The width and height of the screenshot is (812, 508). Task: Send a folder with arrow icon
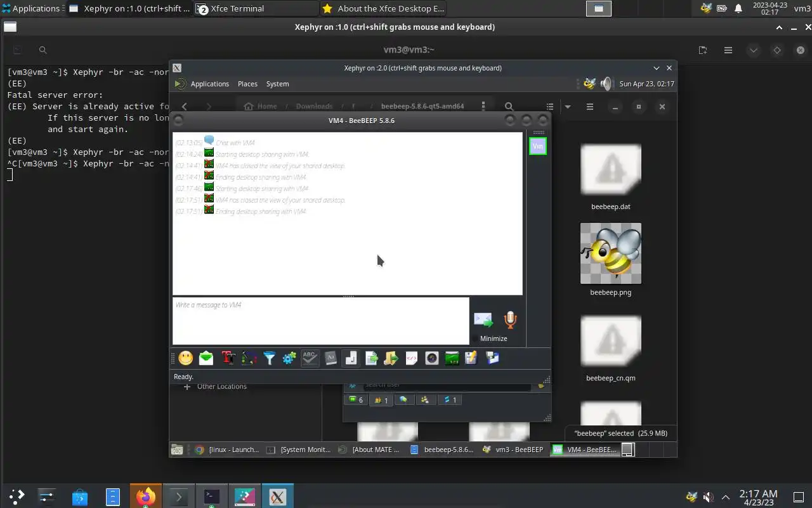coord(391,358)
